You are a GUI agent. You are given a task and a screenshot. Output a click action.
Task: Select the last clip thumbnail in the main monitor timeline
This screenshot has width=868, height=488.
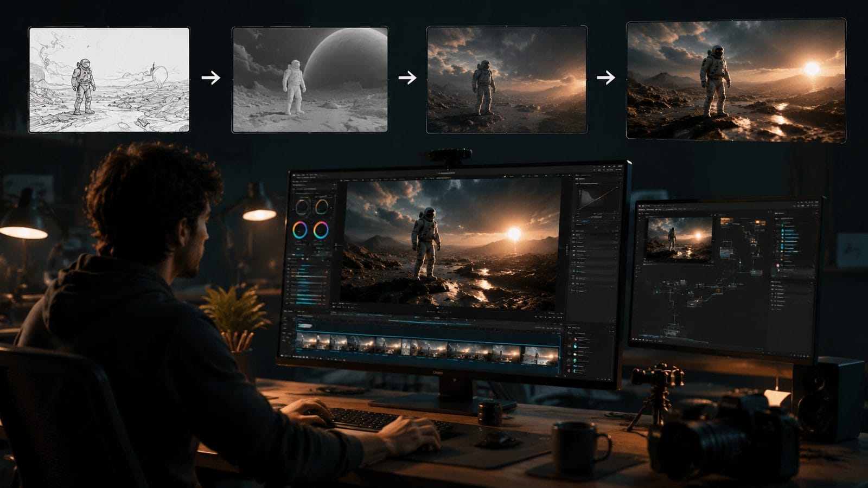pos(540,356)
